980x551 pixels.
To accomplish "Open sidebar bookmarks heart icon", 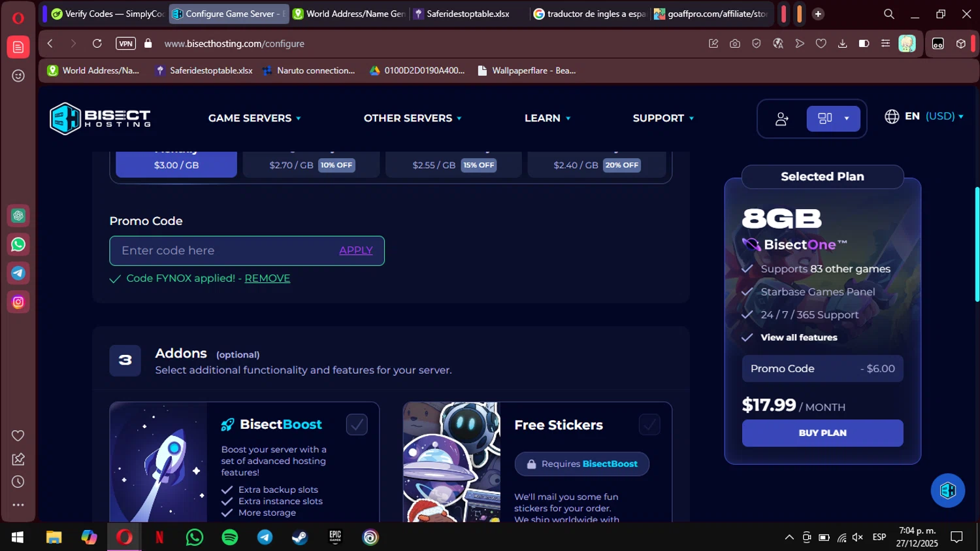I will [x=18, y=436].
